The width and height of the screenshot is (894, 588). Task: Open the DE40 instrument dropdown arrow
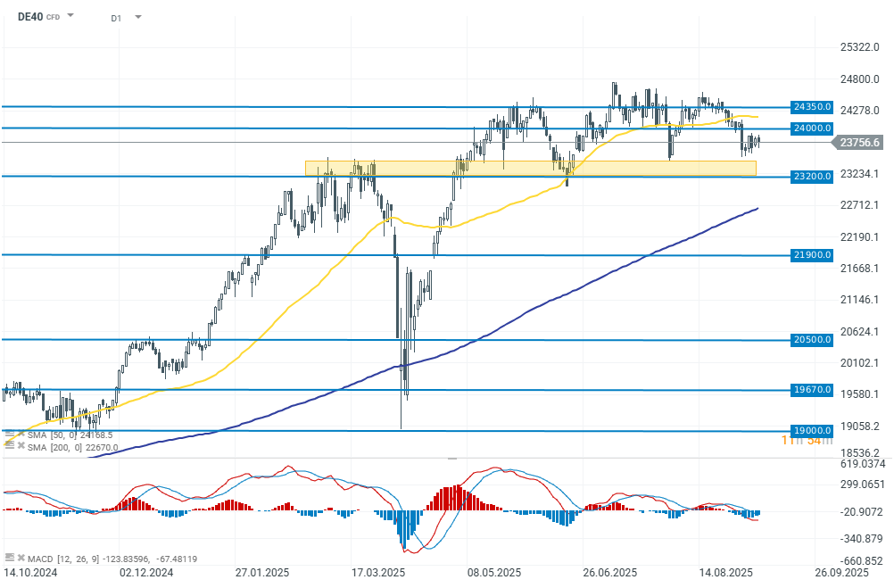click(x=70, y=15)
